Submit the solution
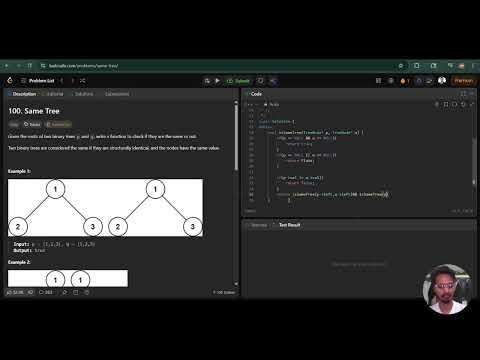The width and height of the screenshot is (480, 360). tap(238, 81)
